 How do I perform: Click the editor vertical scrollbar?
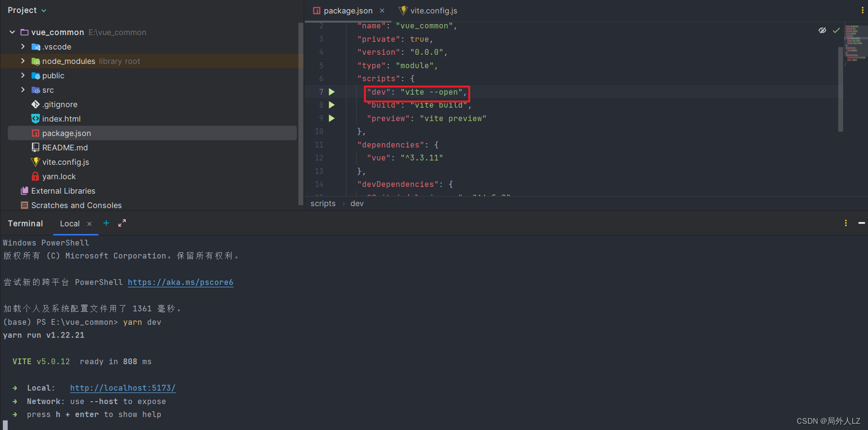(841, 89)
